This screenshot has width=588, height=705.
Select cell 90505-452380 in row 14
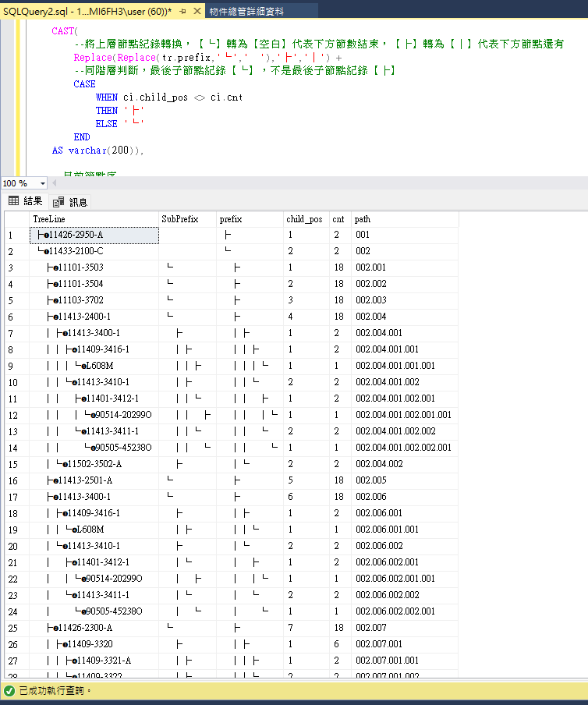click(x=94, y=448)
